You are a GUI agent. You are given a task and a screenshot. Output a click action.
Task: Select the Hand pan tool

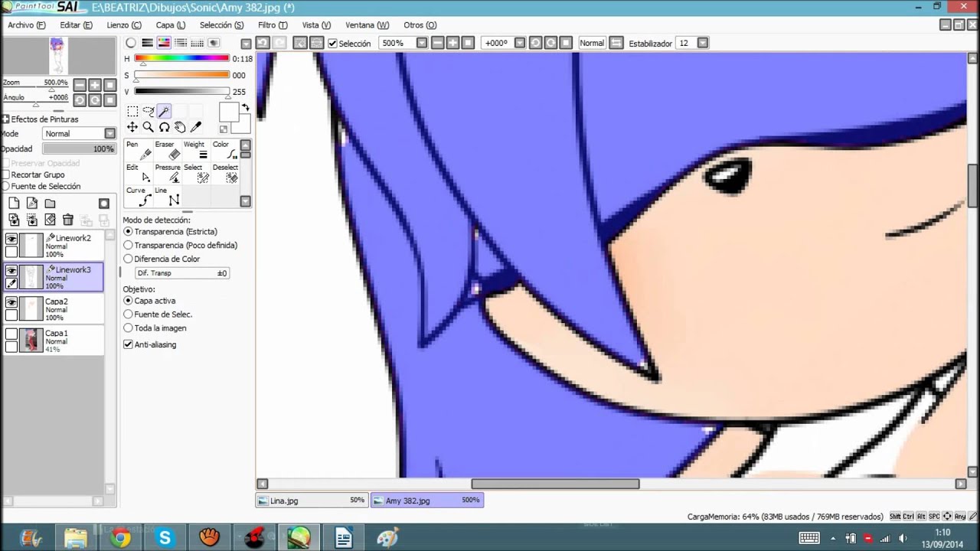click(180, 127)
